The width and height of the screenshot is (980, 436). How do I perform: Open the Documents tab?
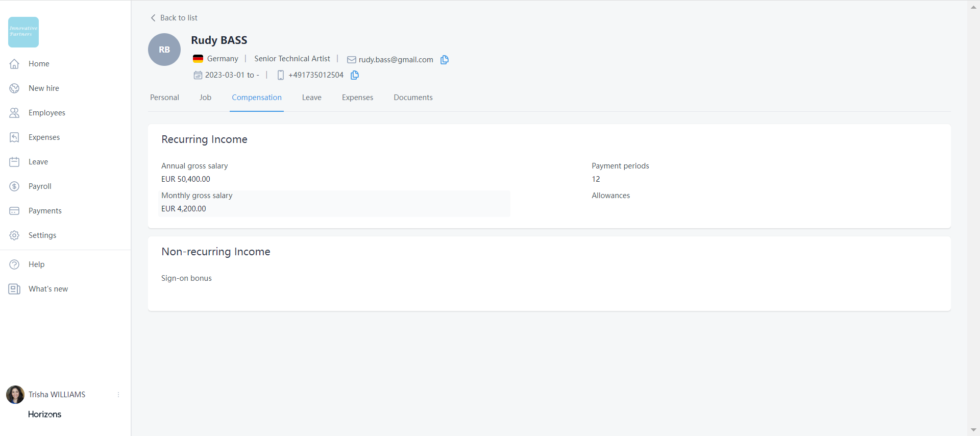pyautogui.click(x=413, y=98)
